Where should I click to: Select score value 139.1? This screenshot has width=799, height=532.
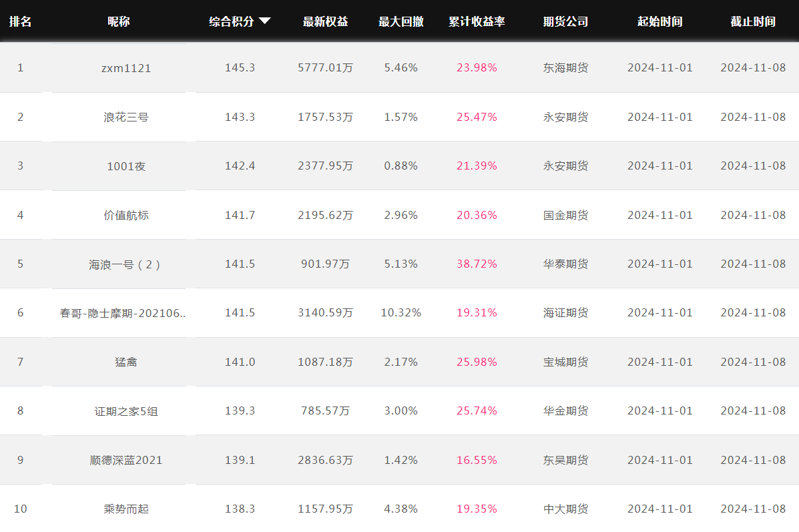tap(240, 460)
